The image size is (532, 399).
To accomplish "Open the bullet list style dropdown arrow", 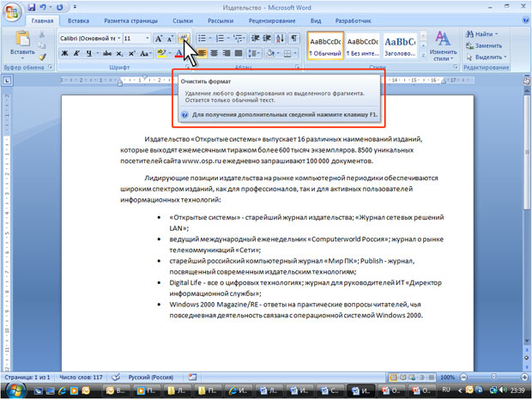I will click(210, 39).
